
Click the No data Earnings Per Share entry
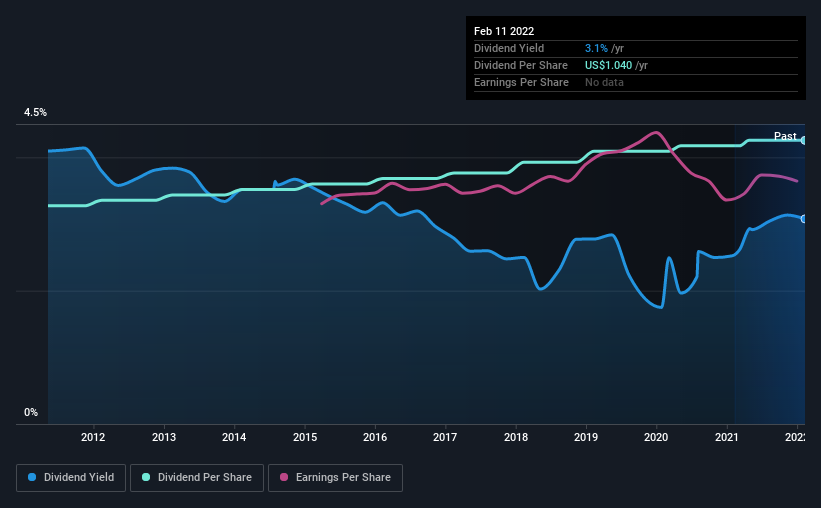tap(604, 82)
